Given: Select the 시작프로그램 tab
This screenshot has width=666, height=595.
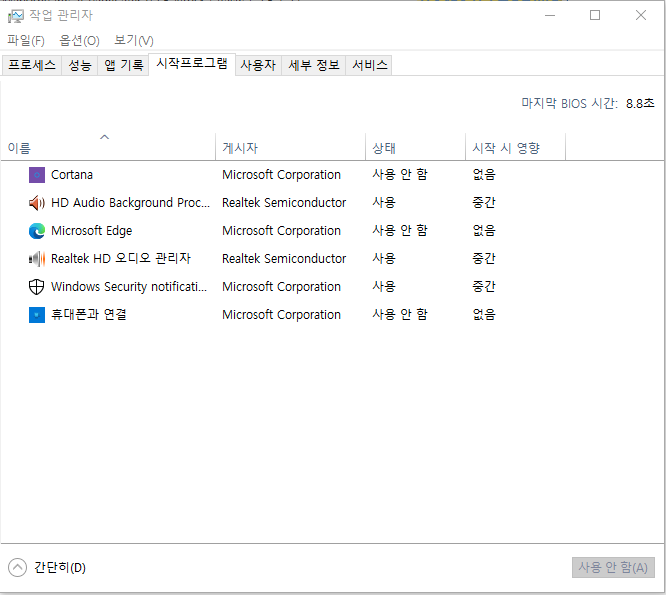Looking at the screenshot, I should click(192, 64).
